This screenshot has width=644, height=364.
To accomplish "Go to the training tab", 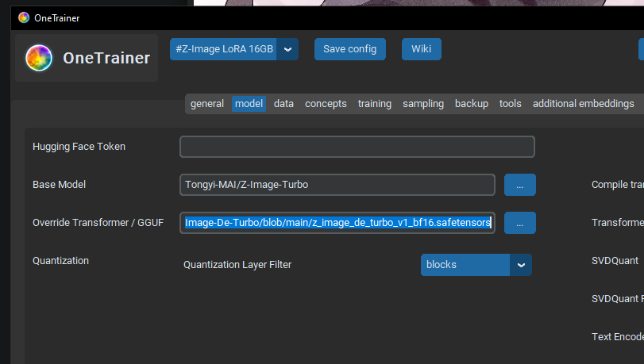I will [x=375, y=104].
